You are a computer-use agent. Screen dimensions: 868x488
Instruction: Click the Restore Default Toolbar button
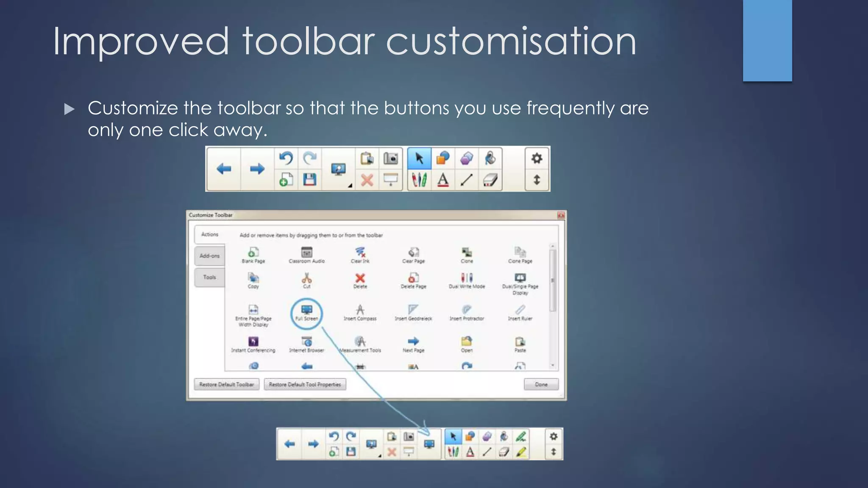click(227, 384)
